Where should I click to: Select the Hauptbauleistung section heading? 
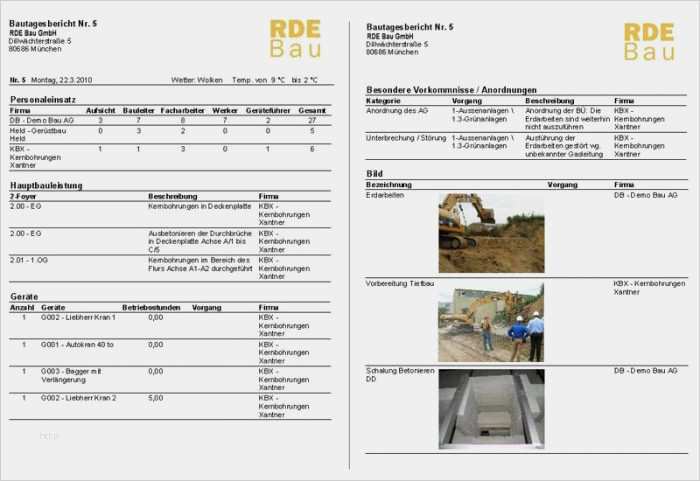tap(46, 185)
